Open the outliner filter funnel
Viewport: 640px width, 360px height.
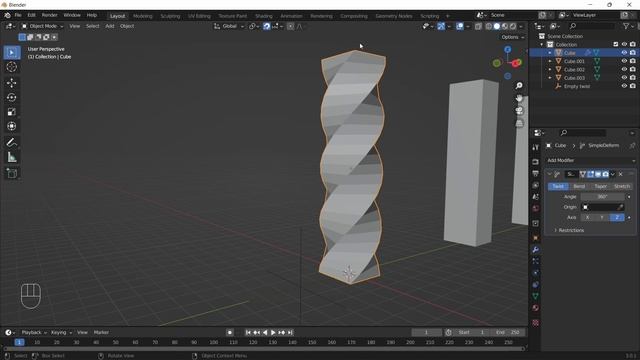[x=626, y=26]
